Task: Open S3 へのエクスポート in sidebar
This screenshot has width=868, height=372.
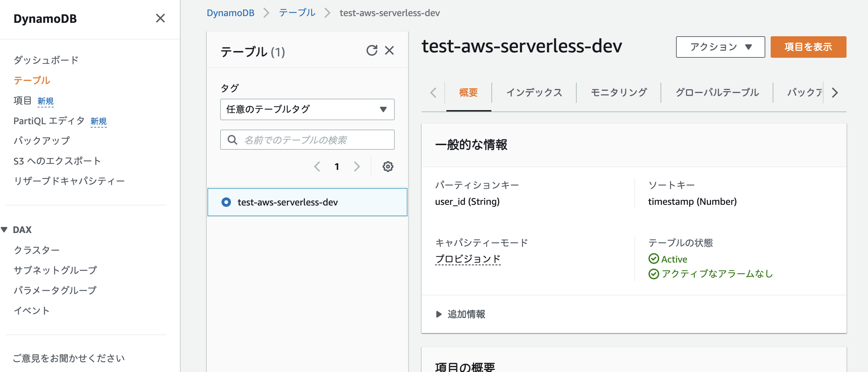Action: [57, 161]
